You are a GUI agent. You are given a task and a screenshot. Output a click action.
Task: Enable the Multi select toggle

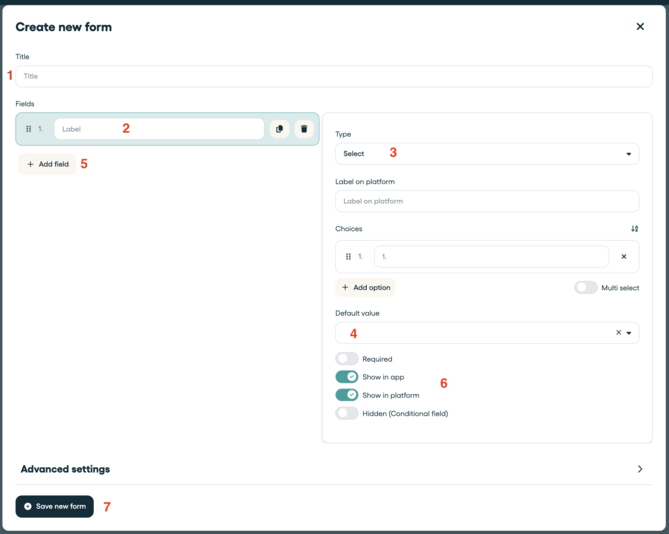(x=585, y=287)
